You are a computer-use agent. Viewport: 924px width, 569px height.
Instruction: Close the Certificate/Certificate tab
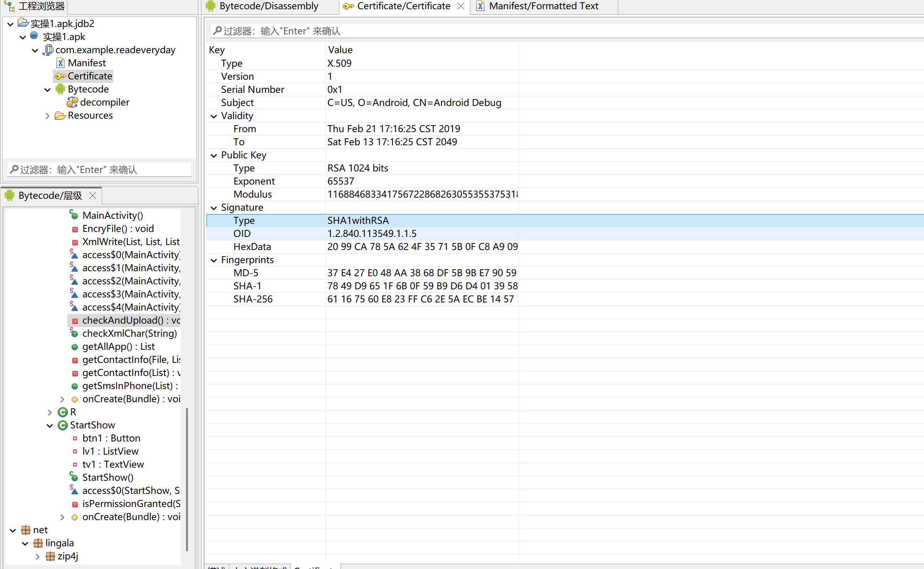461,6
